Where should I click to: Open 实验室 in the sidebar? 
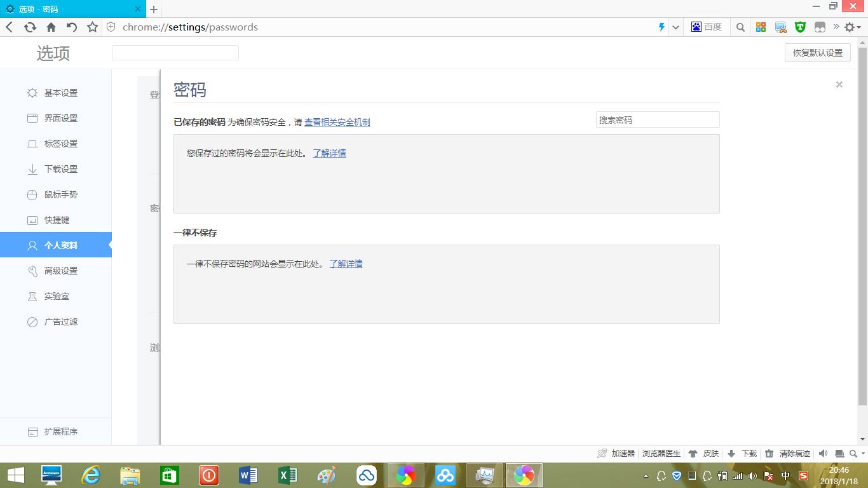point(56,296)
